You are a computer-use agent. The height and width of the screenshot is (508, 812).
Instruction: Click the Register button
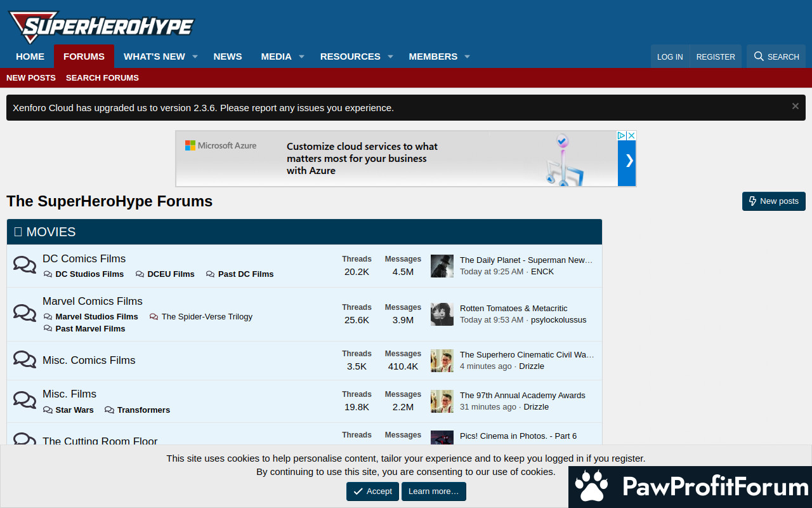716,57
